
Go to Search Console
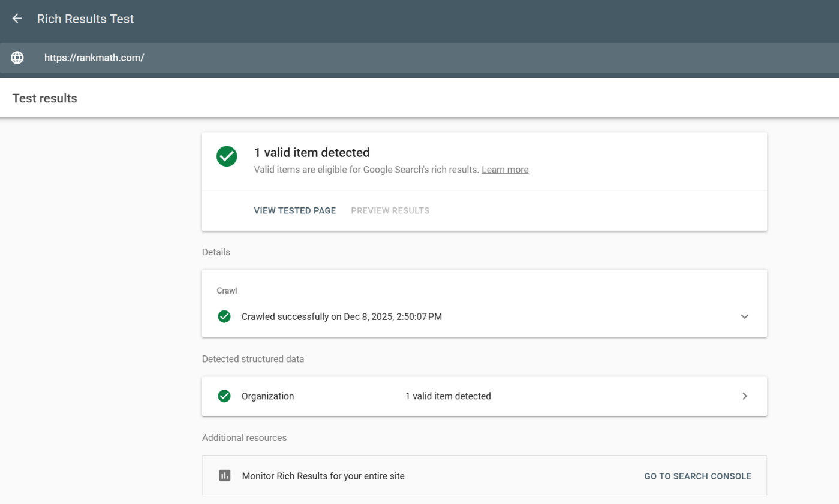point(697,476)
